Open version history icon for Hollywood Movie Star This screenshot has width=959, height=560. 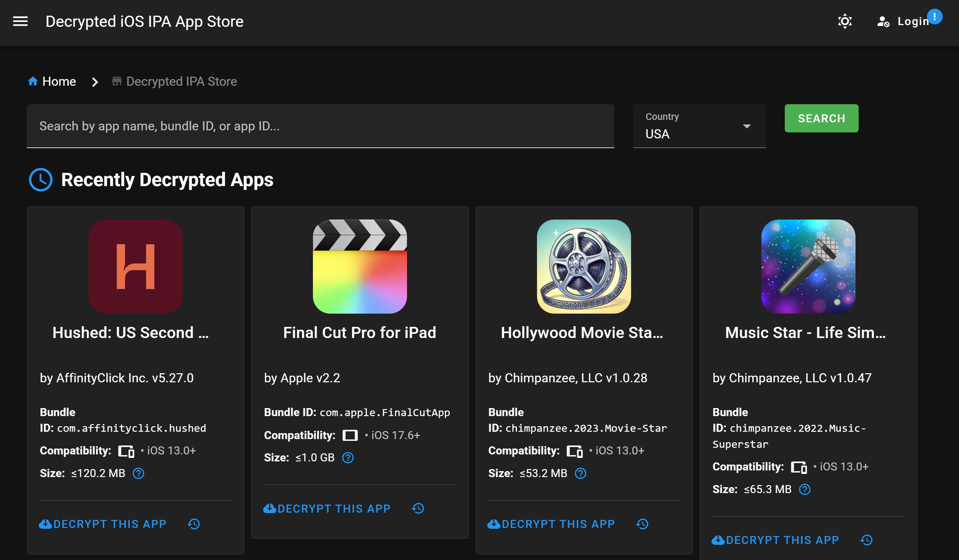[642, 524]
